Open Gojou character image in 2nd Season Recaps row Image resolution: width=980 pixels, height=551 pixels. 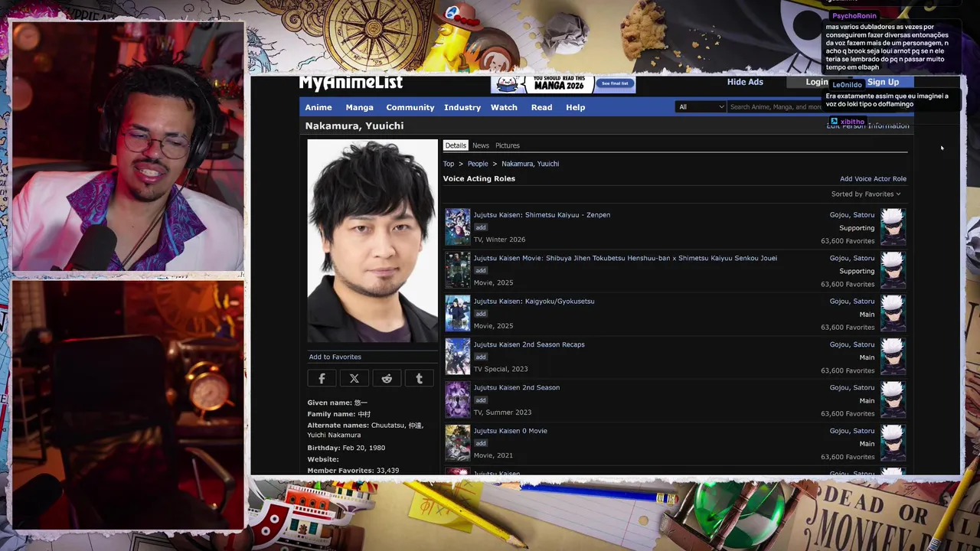893,357
